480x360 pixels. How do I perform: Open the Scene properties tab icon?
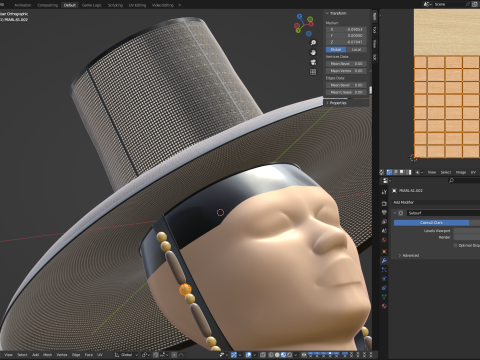point(384,231)
